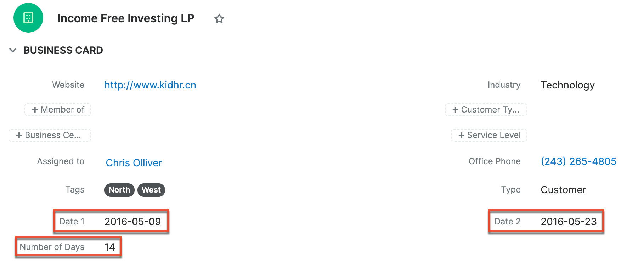Viewport: 644px width, 269px height.
Task: Click the Industry value Technology
Action: tap(568, 85)
